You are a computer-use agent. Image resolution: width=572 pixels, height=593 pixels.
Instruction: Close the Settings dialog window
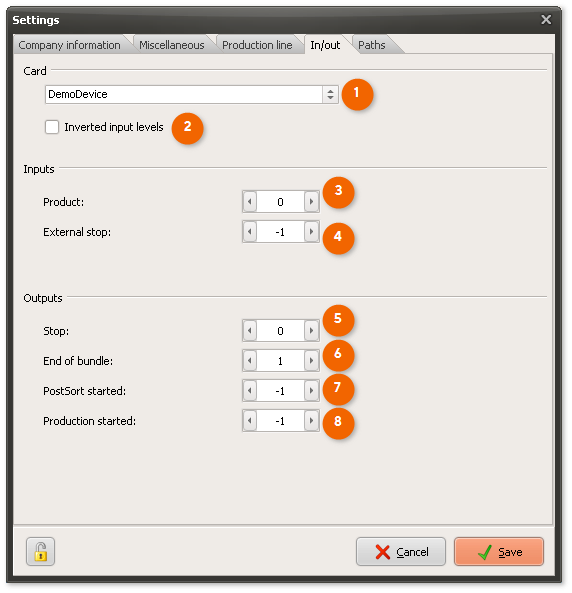click(x=546, y=20)
